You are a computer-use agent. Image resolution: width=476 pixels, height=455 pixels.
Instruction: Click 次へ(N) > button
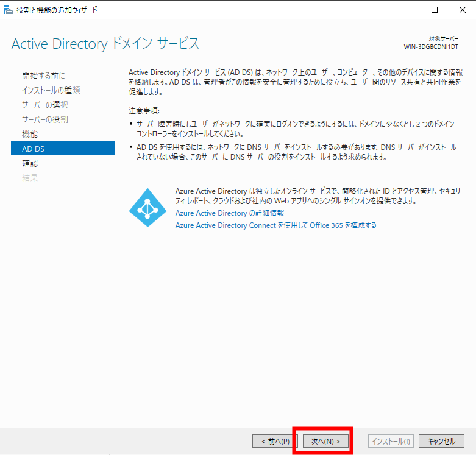325,441
